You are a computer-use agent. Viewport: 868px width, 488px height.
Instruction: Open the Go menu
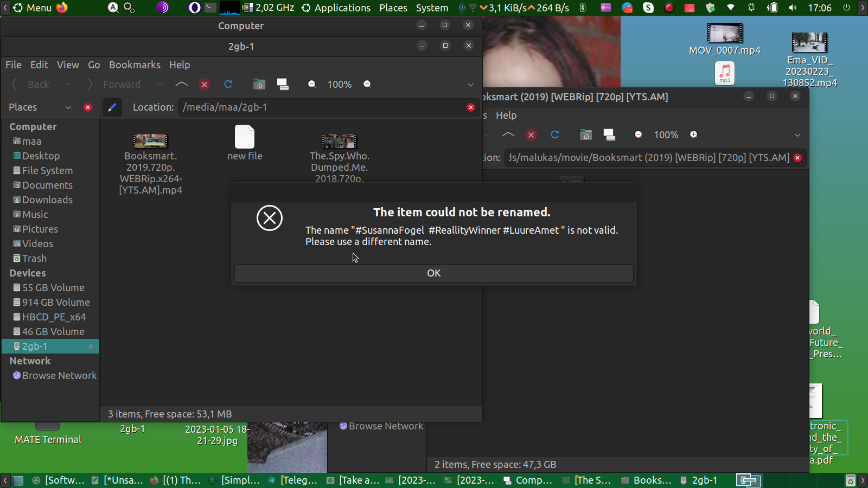click(x=94, y=65)
